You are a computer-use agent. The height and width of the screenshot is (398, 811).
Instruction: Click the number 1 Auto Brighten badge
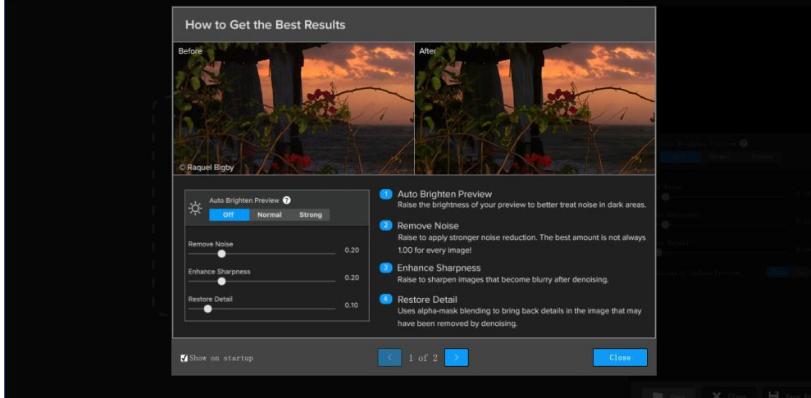[x=386, y=194]
